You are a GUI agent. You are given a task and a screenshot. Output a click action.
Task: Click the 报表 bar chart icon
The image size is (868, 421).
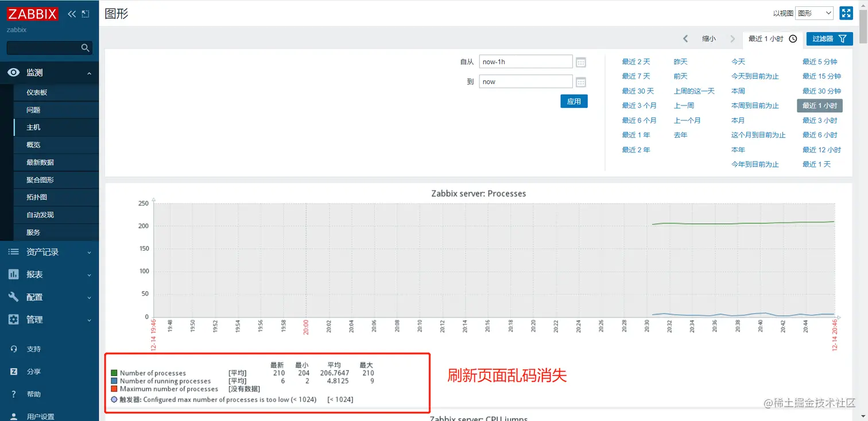point(13,274)
